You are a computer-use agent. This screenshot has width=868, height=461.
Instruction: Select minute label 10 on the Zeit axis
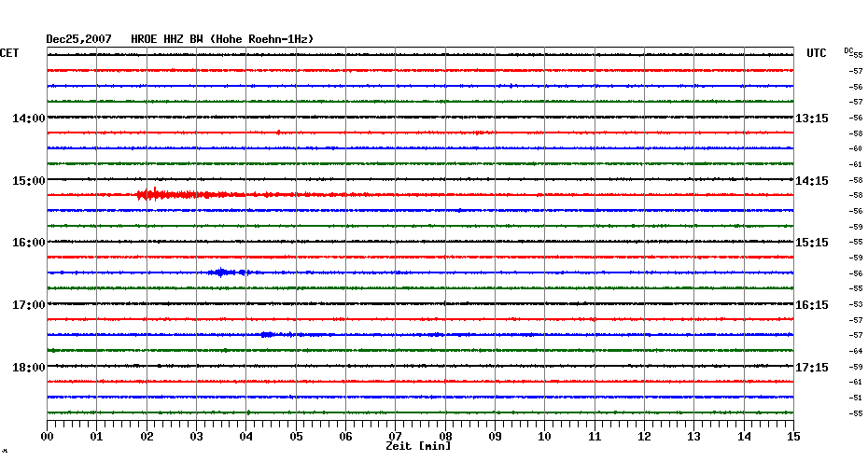(x=545, y=437)
